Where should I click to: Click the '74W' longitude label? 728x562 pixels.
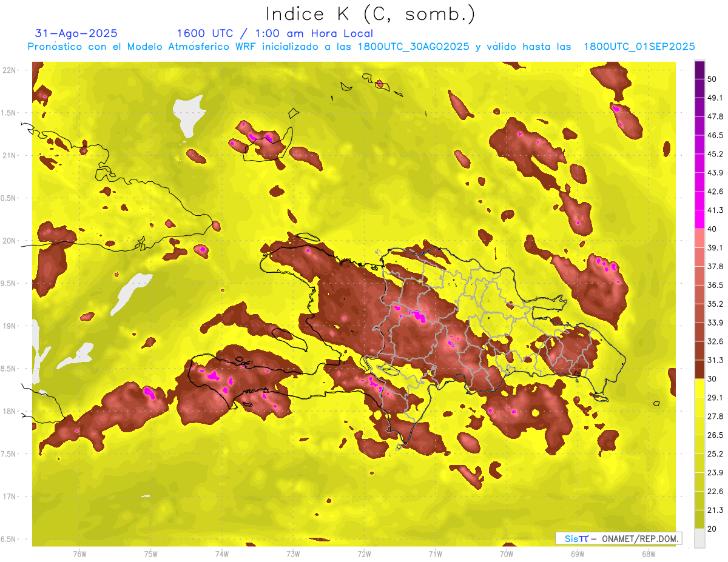pos(221,554)
